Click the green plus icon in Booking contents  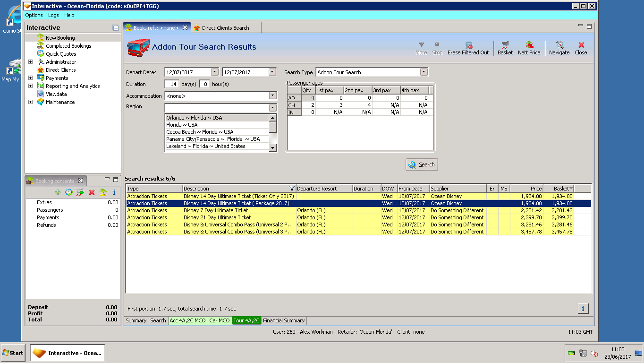(58, 192)
